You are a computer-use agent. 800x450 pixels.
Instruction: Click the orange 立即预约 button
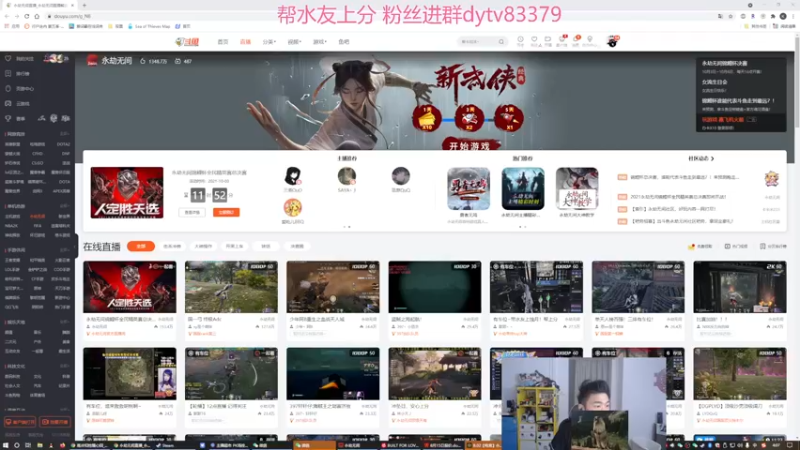(226, 212)
